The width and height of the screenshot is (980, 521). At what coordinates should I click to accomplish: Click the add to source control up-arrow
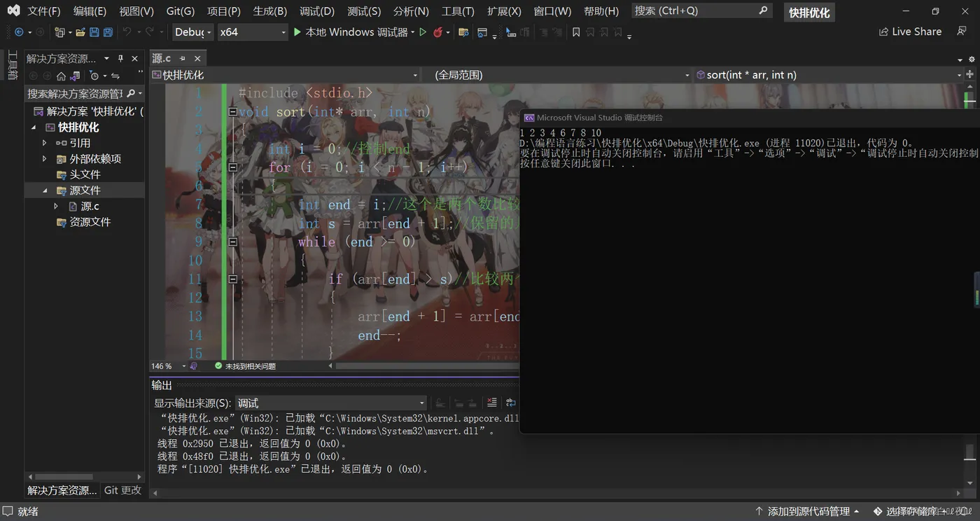pyautogui.click(x=759, y=512)
